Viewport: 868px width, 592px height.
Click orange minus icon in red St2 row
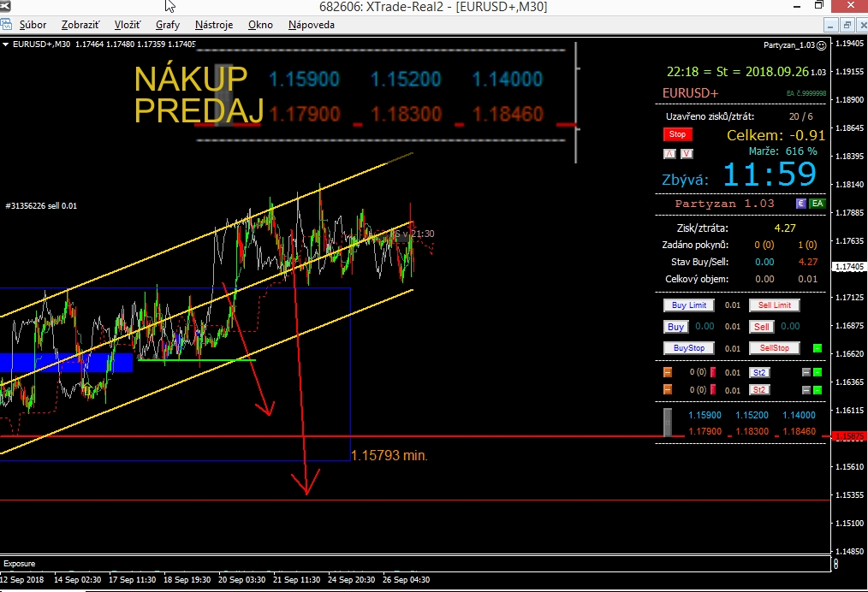click(x=668, y=389)
